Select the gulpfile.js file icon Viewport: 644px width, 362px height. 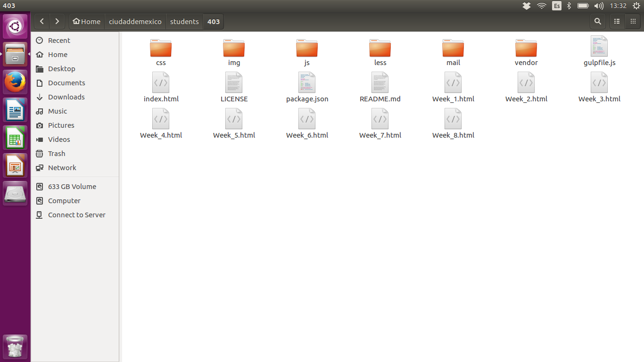pos(599,46)
